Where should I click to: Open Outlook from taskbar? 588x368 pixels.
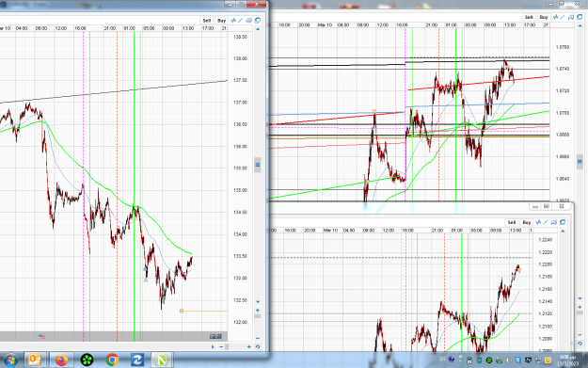(35, 360)
